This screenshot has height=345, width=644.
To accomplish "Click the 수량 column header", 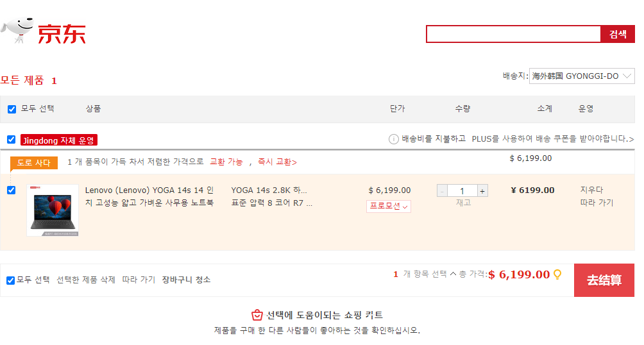I will pyautogui.click(x=462, y=109).
